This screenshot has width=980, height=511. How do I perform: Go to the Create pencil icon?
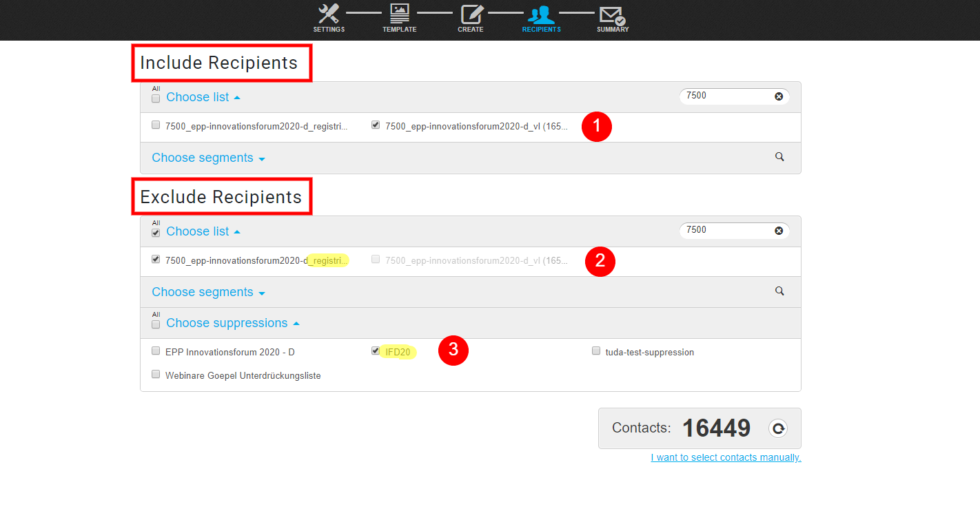(x=471, y=14)
